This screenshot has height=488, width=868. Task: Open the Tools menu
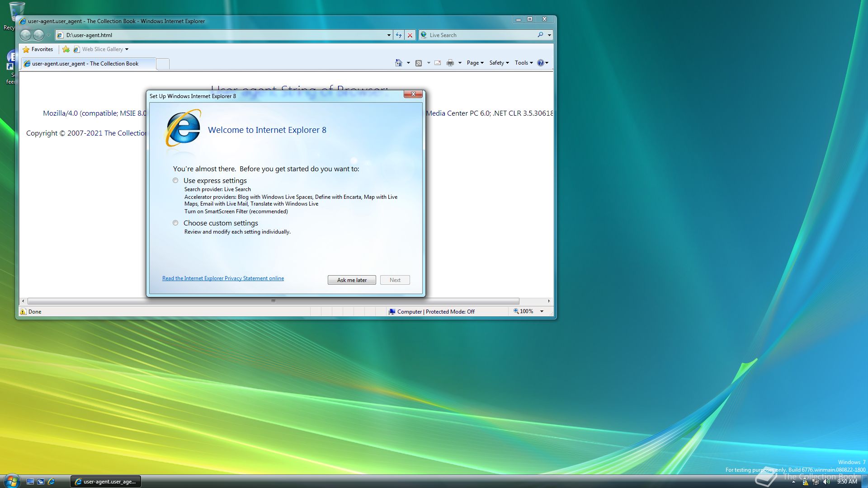(524, 63)
